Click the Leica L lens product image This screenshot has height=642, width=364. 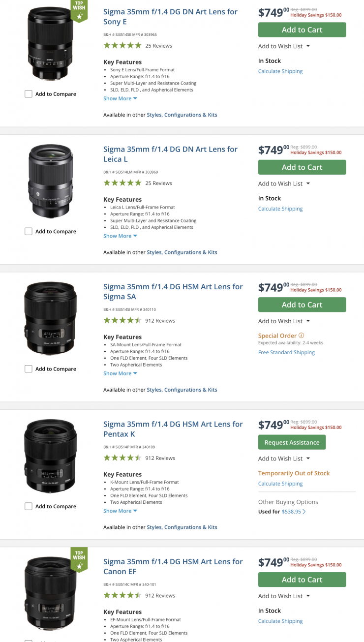coord(51,181)
